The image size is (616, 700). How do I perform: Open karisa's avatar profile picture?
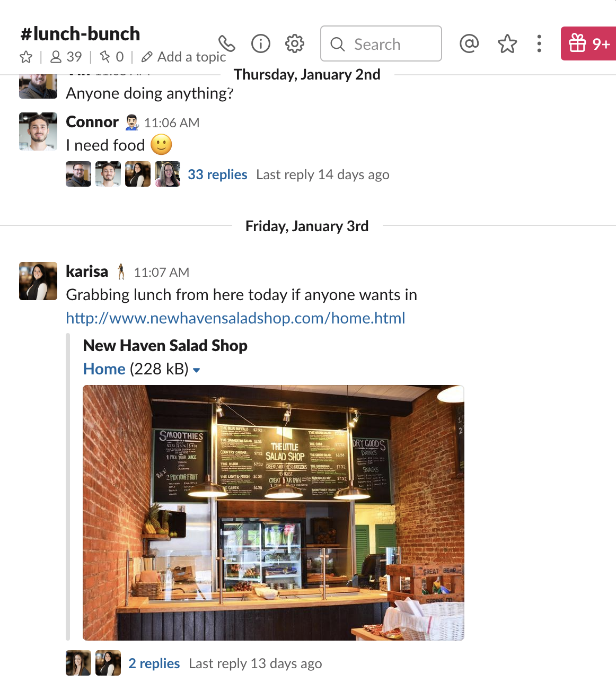pos(38,281)
